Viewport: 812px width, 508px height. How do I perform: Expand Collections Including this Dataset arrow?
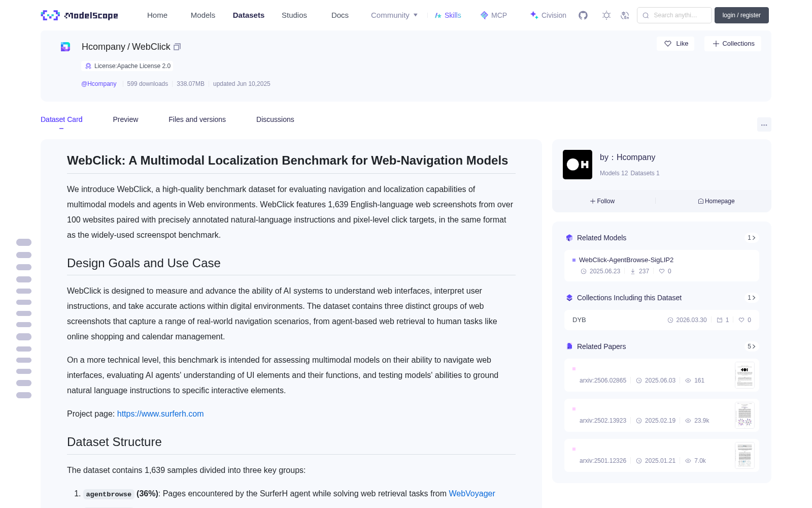click(752, 298)
